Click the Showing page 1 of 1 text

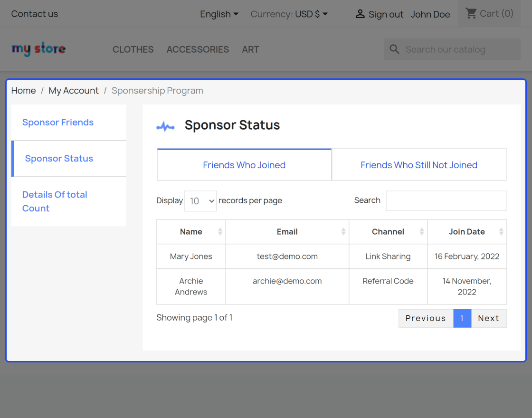[194, 318]
